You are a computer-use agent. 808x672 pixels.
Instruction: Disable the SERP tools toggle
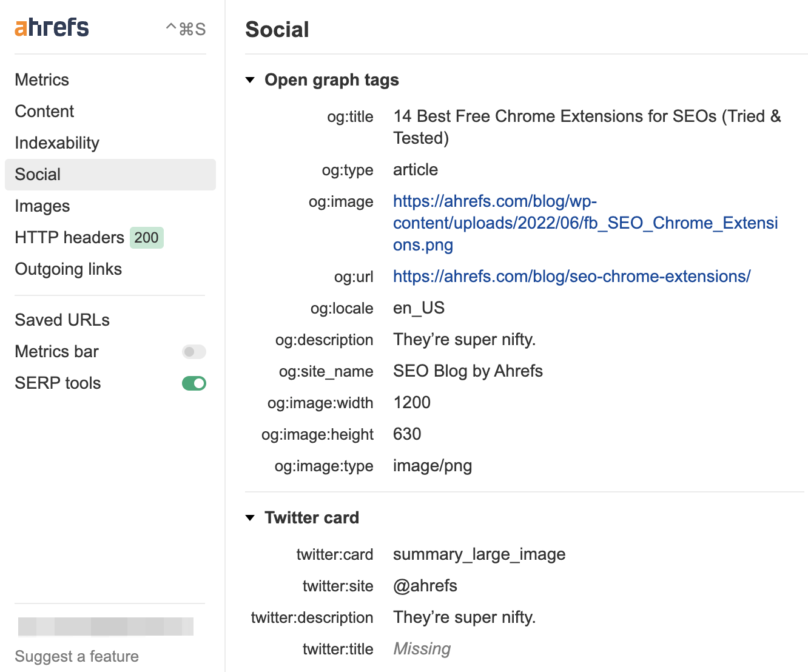click(x=194, y=383)
